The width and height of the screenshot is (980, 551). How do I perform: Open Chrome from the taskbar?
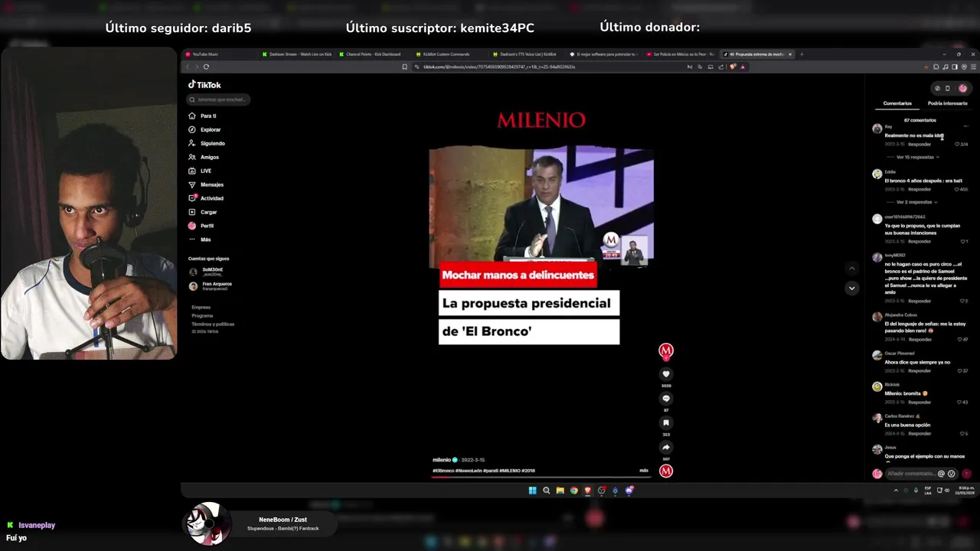click(573, 491)
